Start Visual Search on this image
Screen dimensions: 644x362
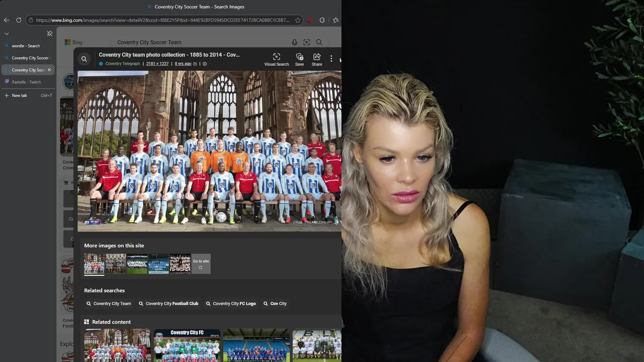(x=276, y=59)
